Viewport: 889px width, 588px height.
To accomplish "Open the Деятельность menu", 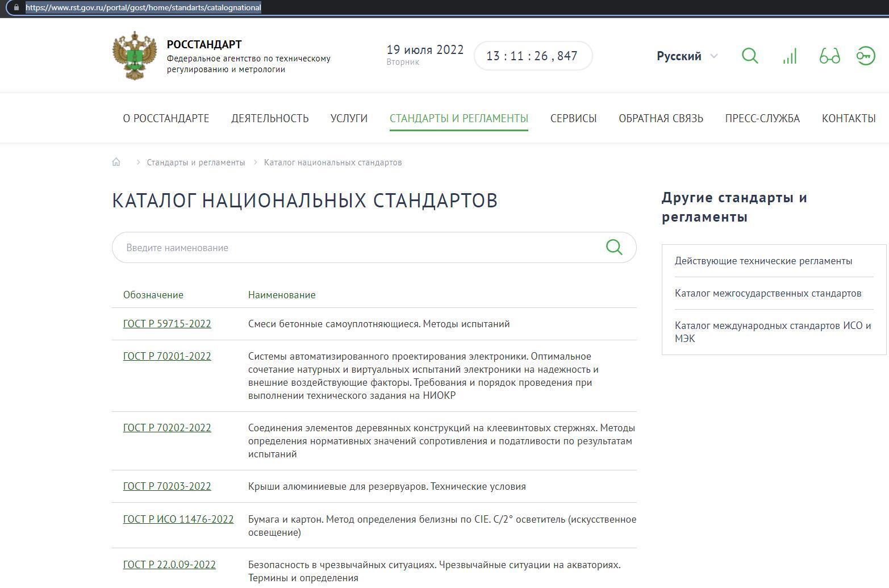I will 270,118.
